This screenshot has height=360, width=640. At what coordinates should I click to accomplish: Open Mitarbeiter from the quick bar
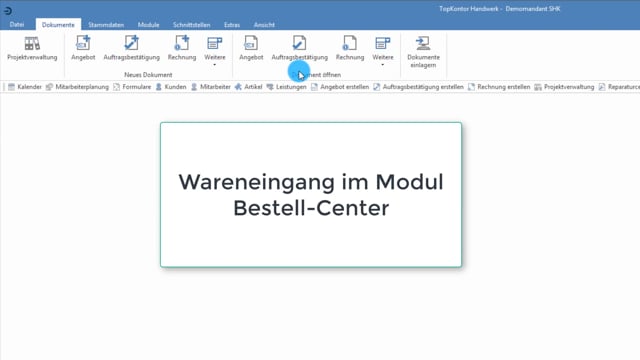[211, 87]
